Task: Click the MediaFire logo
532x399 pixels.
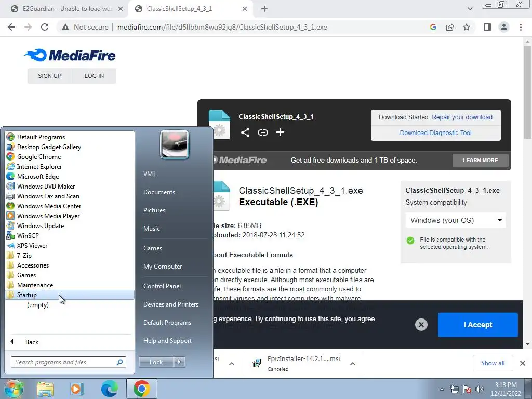Action: coord(70,55)
